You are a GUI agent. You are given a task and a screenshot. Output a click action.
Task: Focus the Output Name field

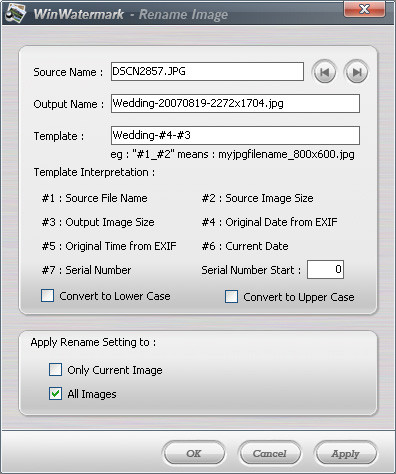click(x=235, y=103)
